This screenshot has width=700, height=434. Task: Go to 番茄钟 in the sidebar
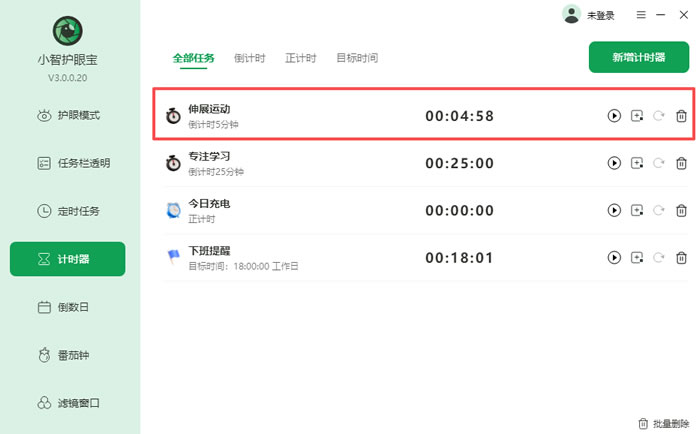click(x=68, y=355)
